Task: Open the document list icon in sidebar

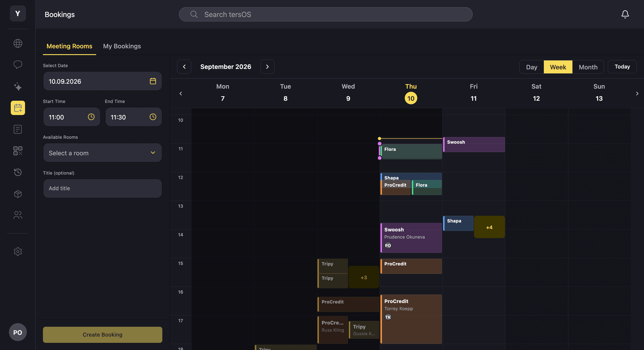Action: click(x=18, y=129)
